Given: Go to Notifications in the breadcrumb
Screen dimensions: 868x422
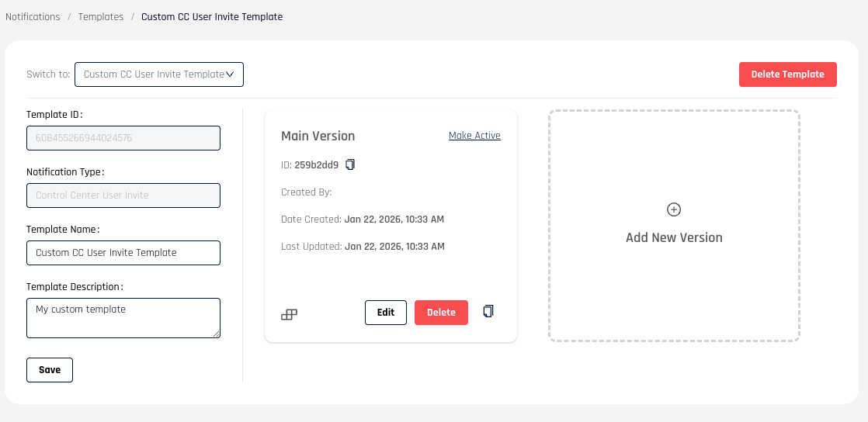Looking at the screenshot, I should coord(33,17).
